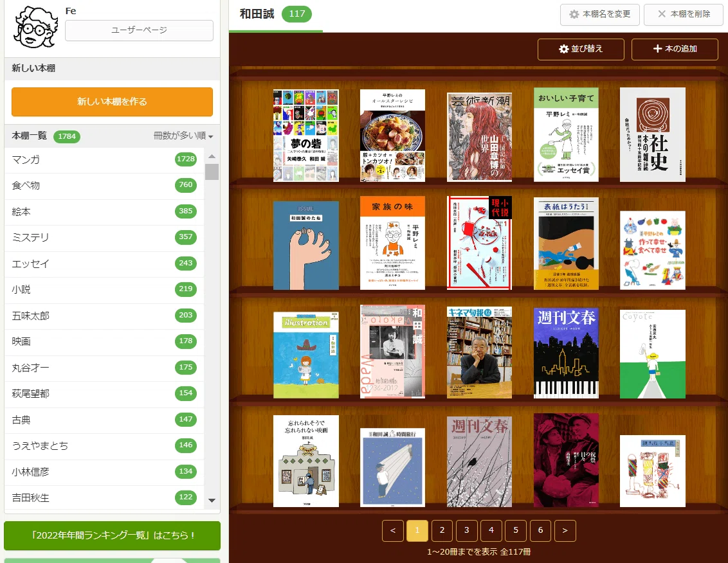The image size is (728, 563).
Task: Open the 忘れられそうで忘れられない映画 cover
Action: (x=306, y=461)
